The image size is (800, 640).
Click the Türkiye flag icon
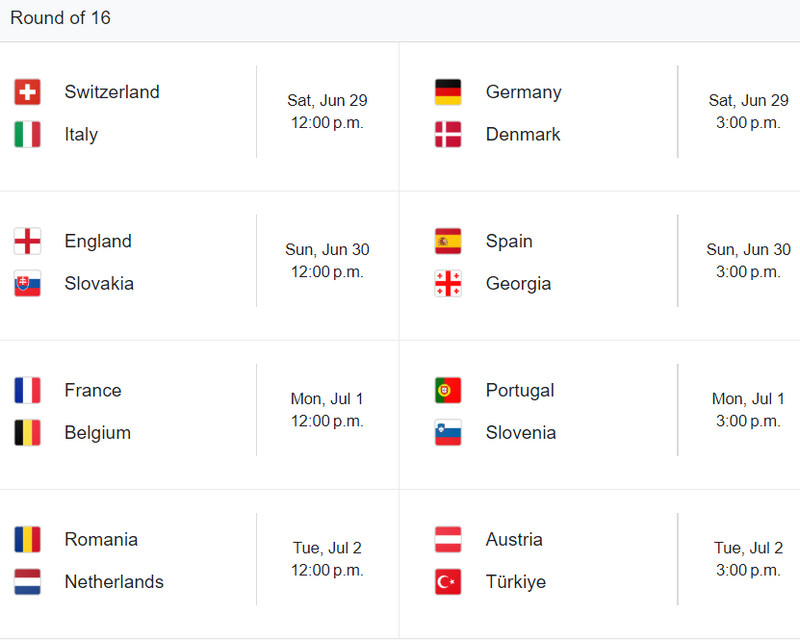coord(448,582)
